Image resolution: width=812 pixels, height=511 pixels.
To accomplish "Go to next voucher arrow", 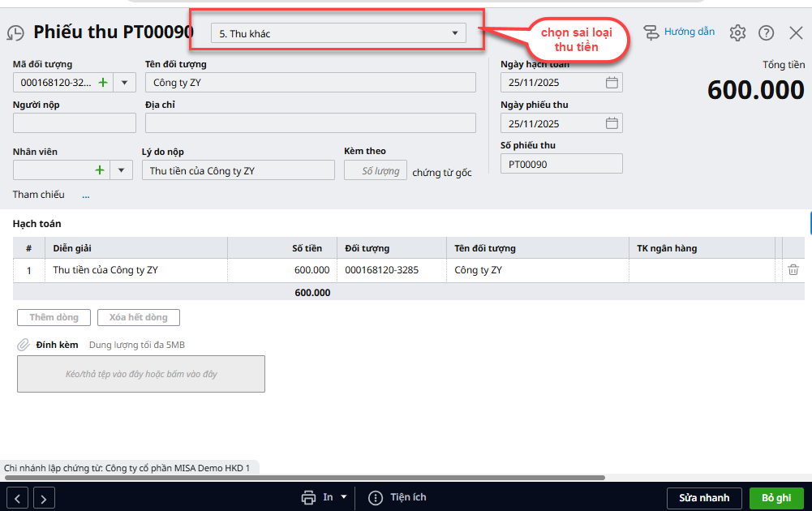I will 44,498.
